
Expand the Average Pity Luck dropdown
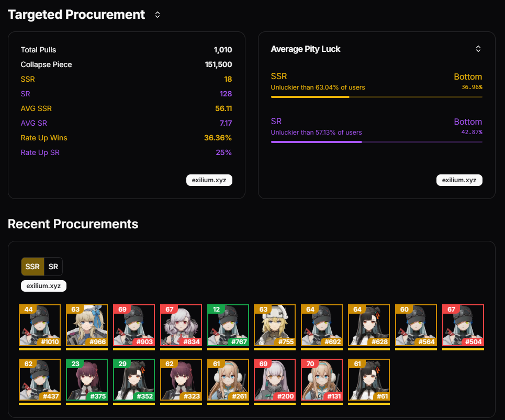click(478, 49)
